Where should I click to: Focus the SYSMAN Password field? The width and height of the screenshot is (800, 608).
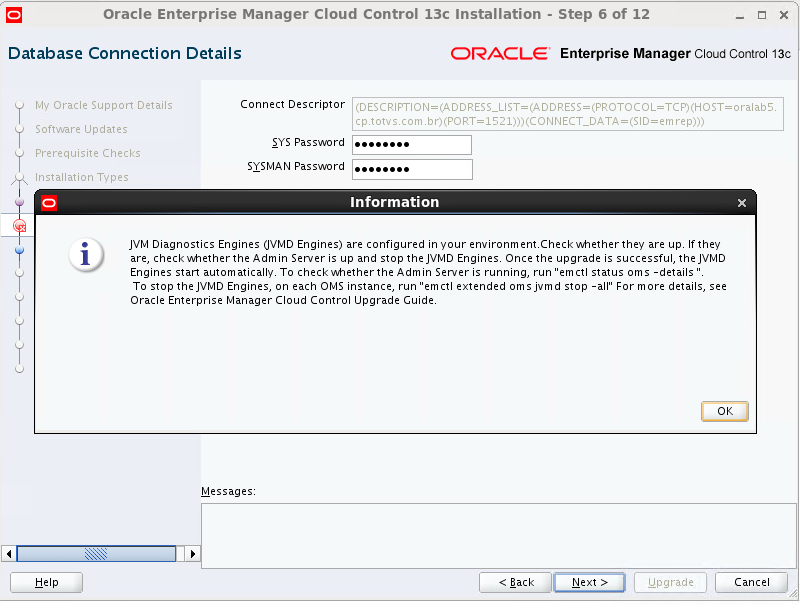pyautogui.click(x=412, y=169)
